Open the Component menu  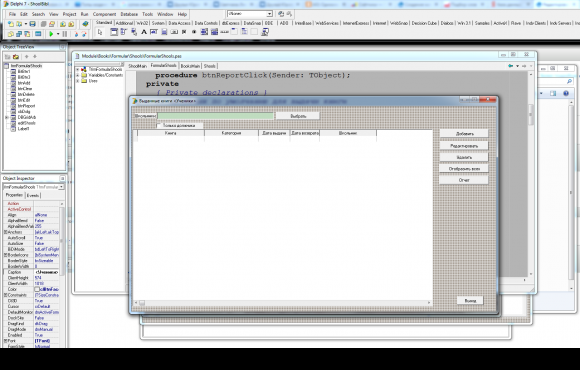click(x=104, y=14)
